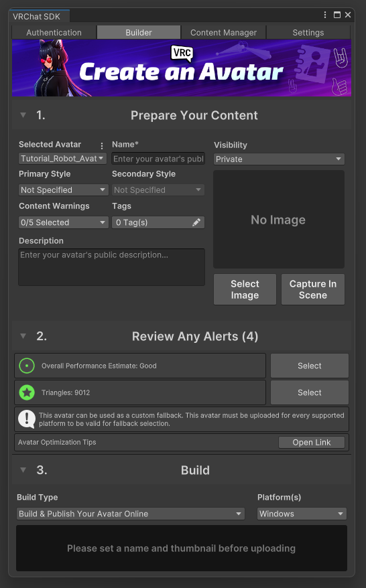Click the 0 Tag(s) field
Viewport: 366px width, 588px height.
point(158,222)
